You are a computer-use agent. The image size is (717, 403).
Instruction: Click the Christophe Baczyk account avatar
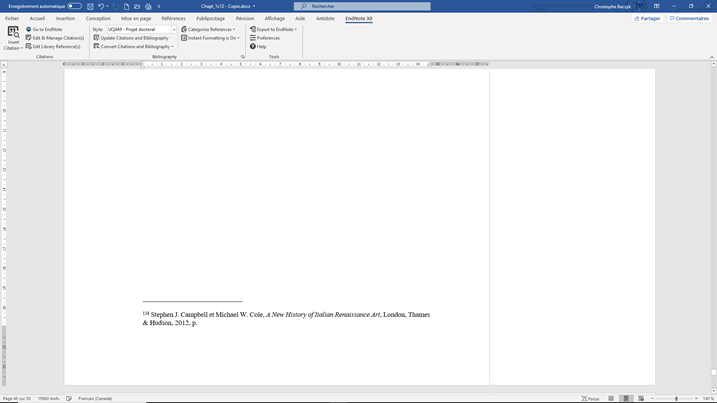(639, 6)
